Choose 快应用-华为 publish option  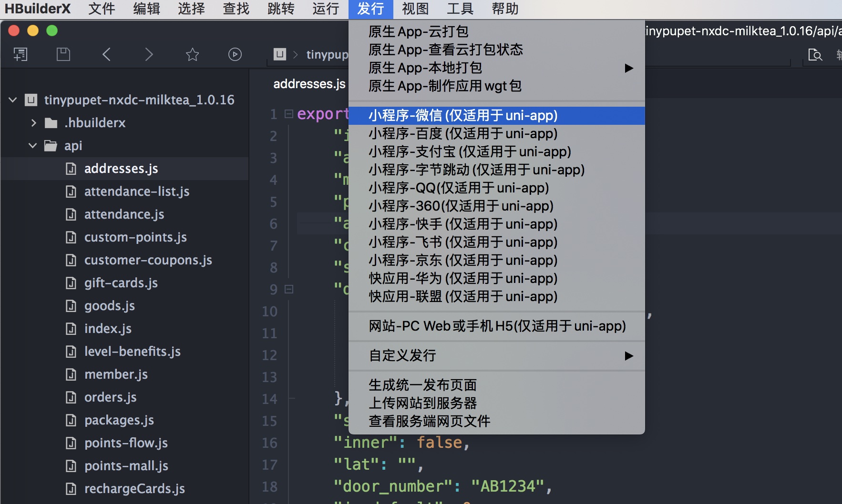click(497, 279)
